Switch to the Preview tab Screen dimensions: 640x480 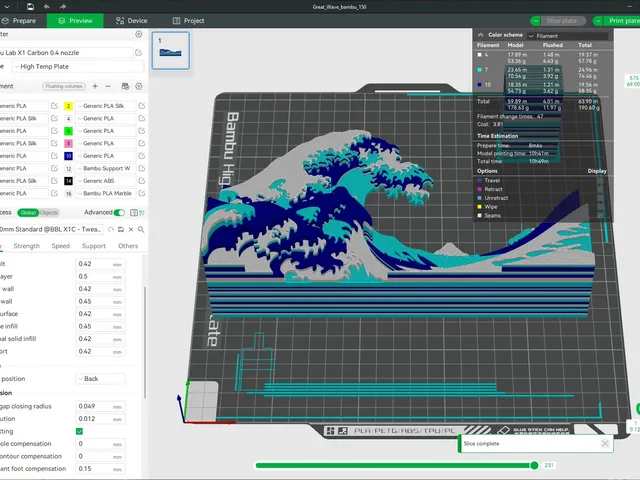tap(75, 21)
